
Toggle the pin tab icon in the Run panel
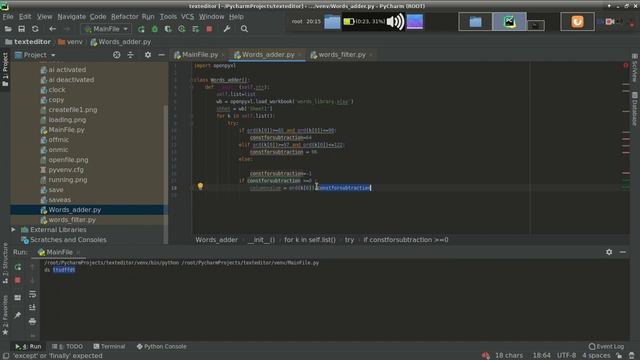pos(18,315)
